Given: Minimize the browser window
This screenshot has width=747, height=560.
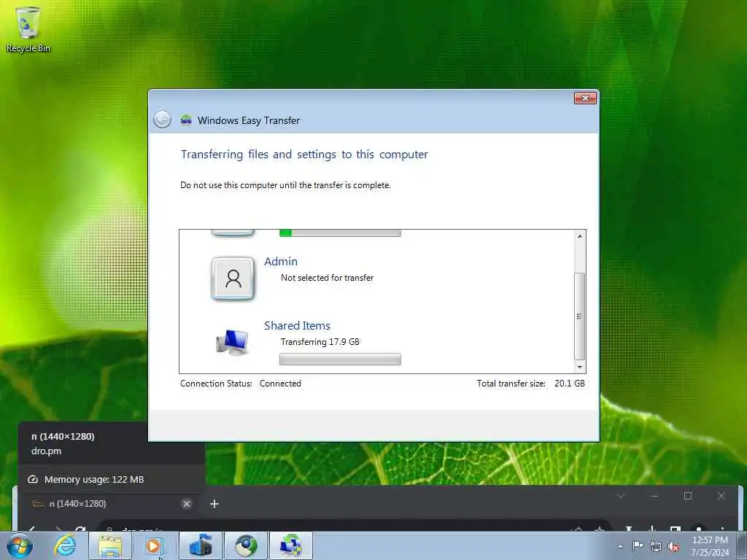Looking at the screenshot, I should tap(654, 496).
